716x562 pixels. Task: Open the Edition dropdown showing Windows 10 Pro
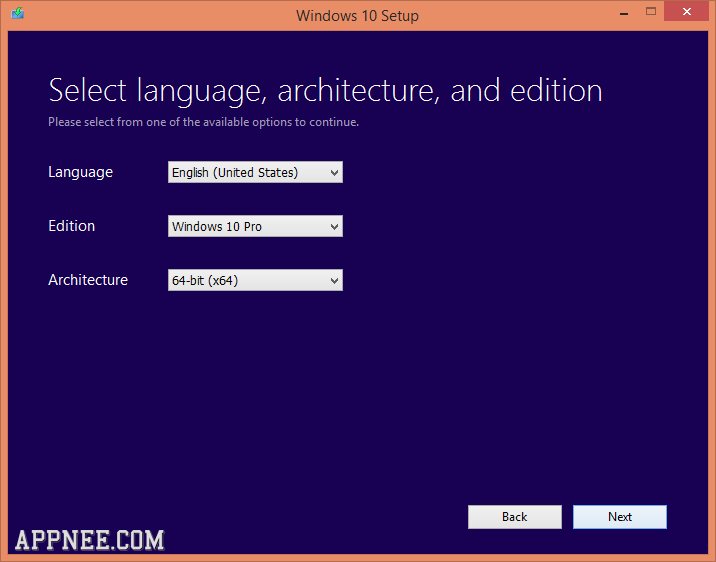[x=255, y=226]
